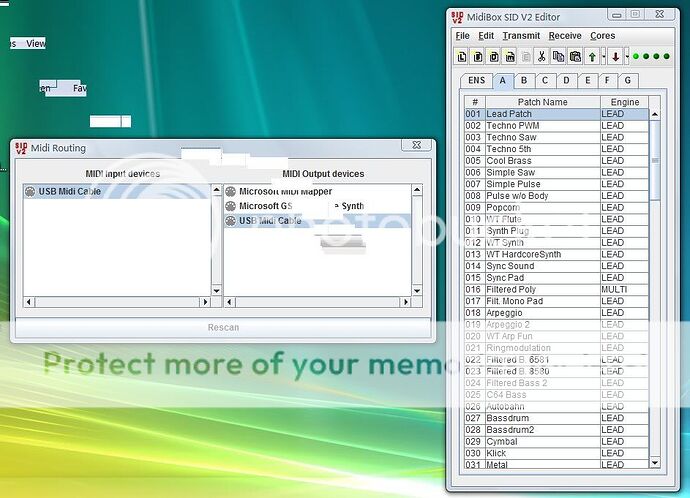Image resolution: width=690 pixels, height=498 pixels.
Task: Click the patch list vertical scrollbar thumb
Action: [655, 161]
